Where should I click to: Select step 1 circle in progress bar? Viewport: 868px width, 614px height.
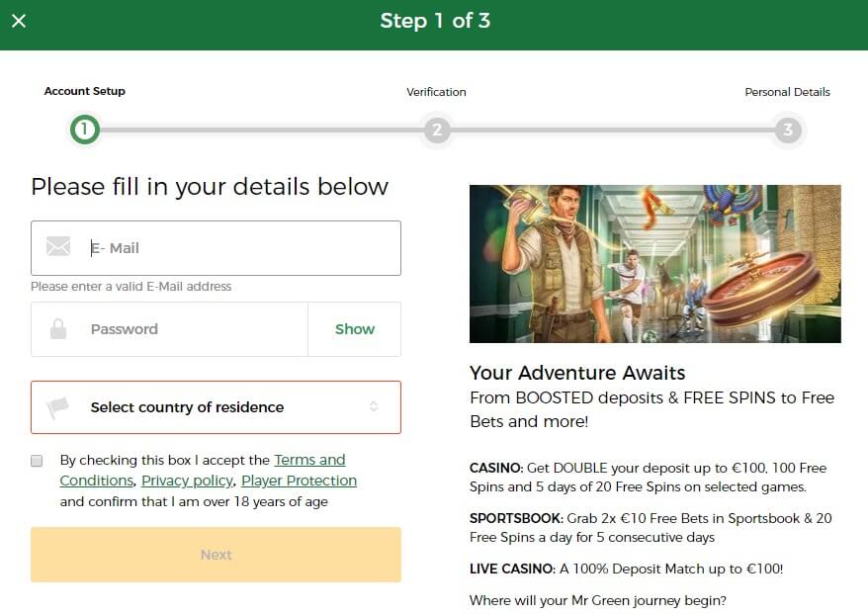85,130
